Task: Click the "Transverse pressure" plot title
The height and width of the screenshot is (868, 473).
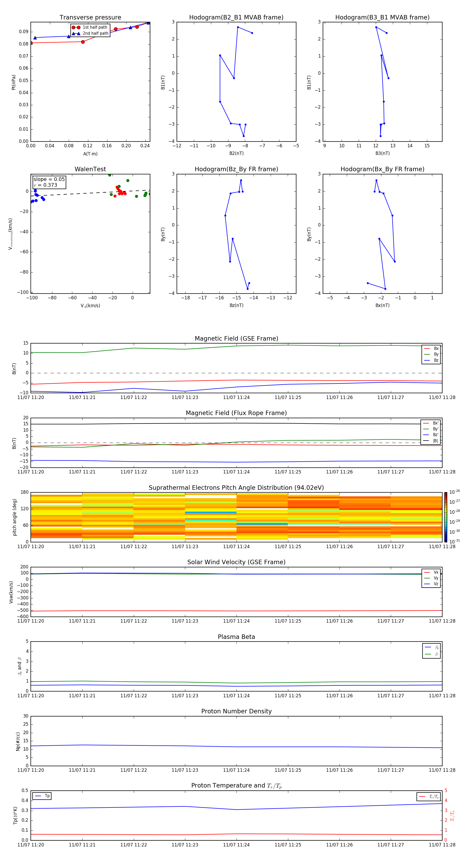Action: click(x=90, y=18)
